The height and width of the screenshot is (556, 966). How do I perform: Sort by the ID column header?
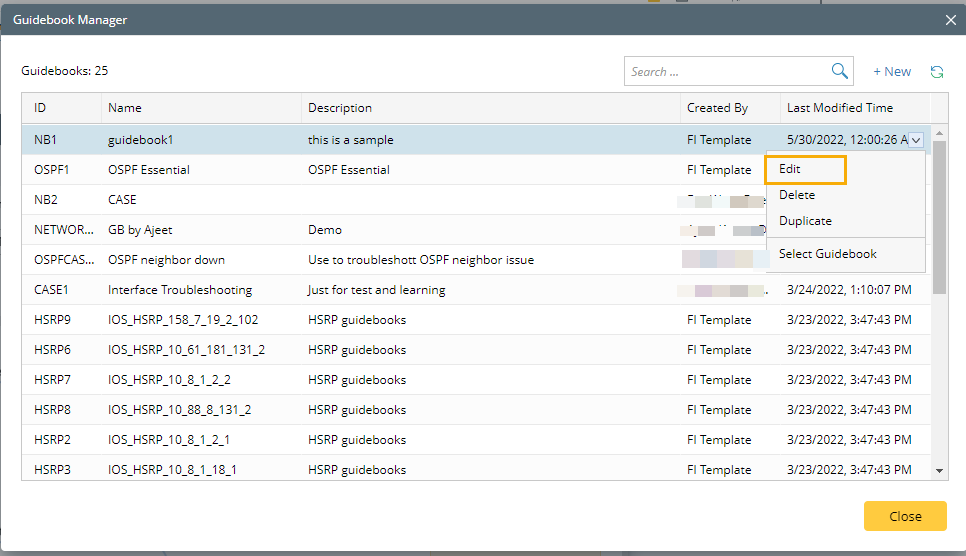tap(40, 108)
